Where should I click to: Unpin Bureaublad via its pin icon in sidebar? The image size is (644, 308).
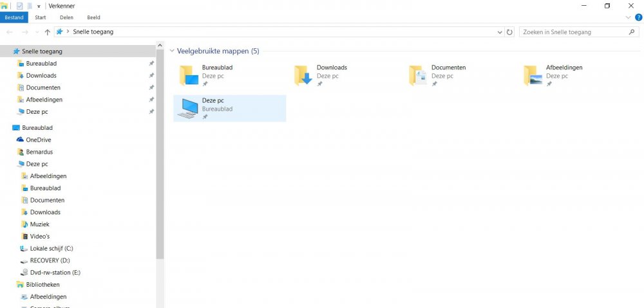[x=151, y=64]
